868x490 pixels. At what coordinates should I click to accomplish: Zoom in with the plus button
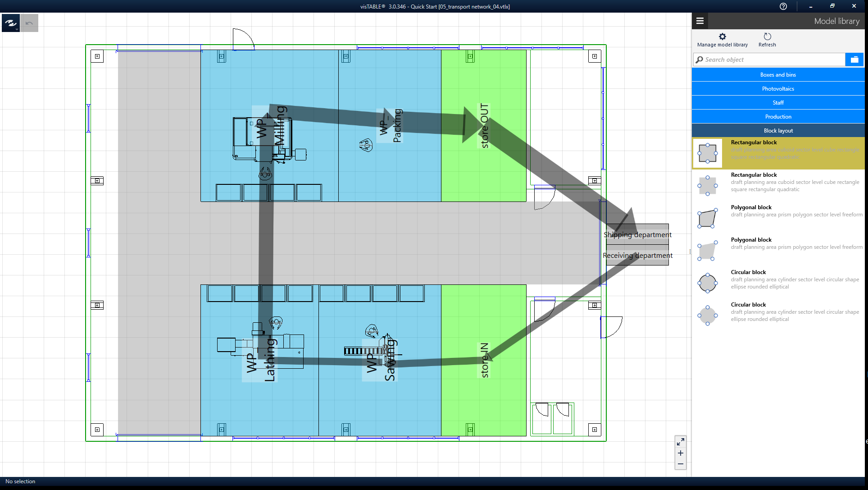coord(680,453)
